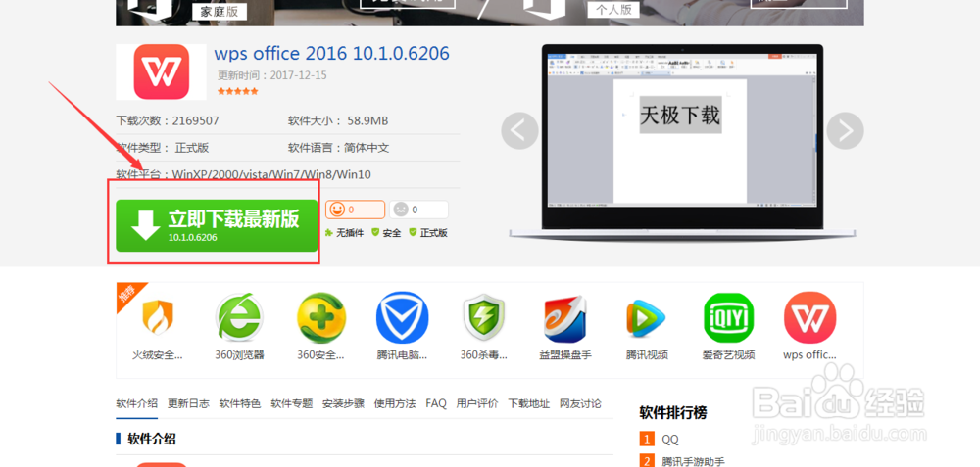Click the 软件排行榜 heading
This screenshot has height=467, width=980.
(x=673, y=413)
